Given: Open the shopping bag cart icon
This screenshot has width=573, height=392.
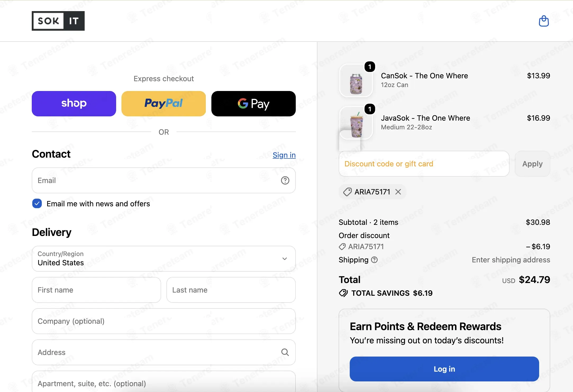Looking at the screenshot, I should pos(544,21).
